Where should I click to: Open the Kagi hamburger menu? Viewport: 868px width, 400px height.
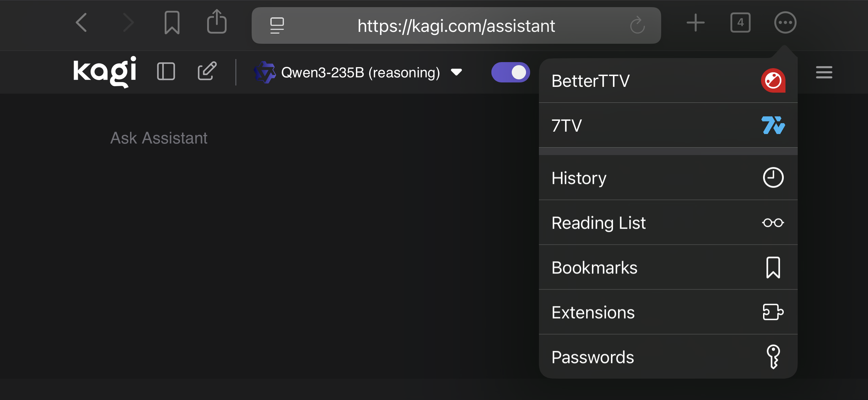824,72
